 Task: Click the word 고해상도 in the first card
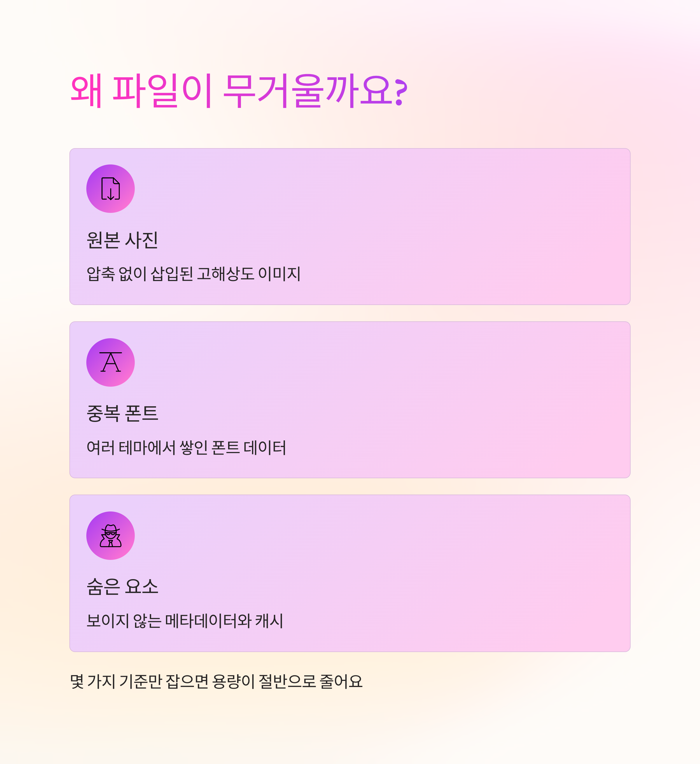[225, 274]
